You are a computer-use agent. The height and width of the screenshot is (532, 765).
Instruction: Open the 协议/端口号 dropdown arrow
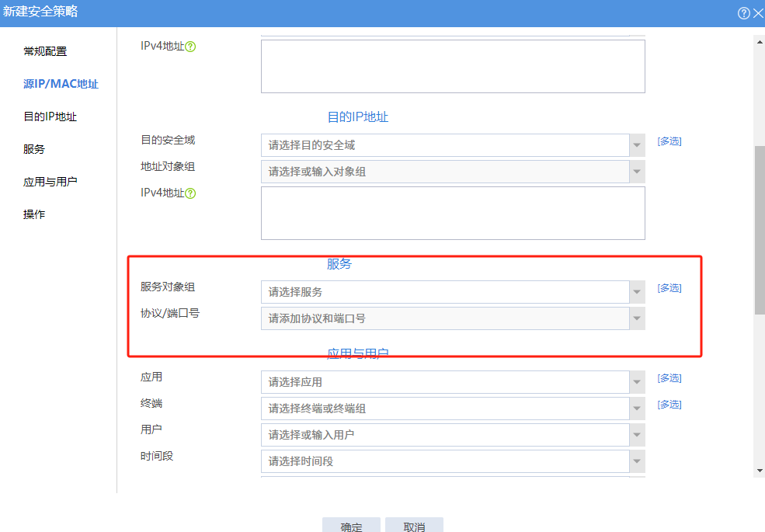click(637, 318)
